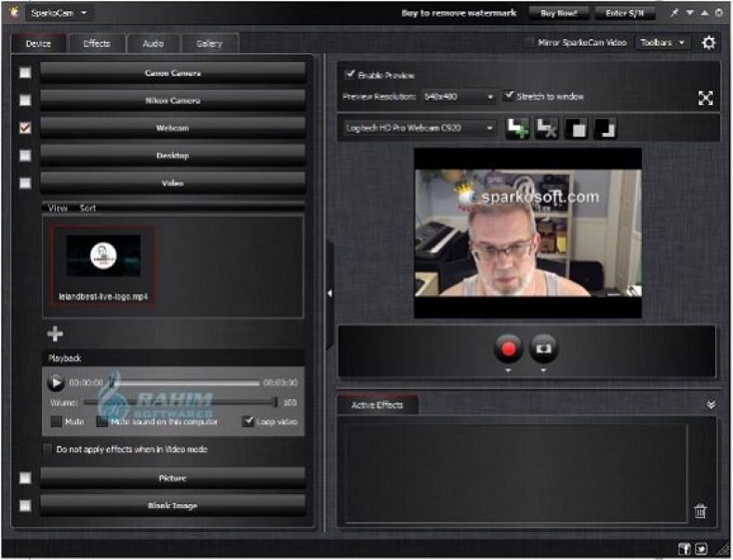This screenshot has height=560, width=733.
Task: Select the lelandbest-live-logo.mp4 thumbnail
Action: click(103, 264)
